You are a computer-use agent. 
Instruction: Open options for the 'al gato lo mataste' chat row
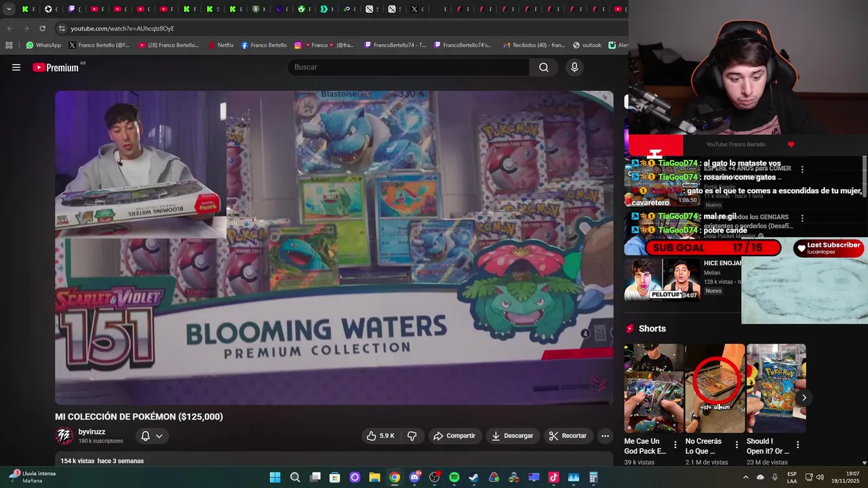tap(802, 169)
